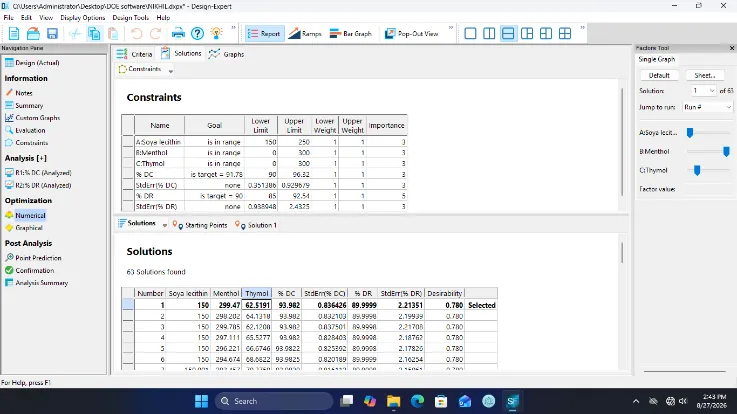The image size is (737, 414).
Task: Open R2:% DR (Analyzed) node
Action: (38, 185)
